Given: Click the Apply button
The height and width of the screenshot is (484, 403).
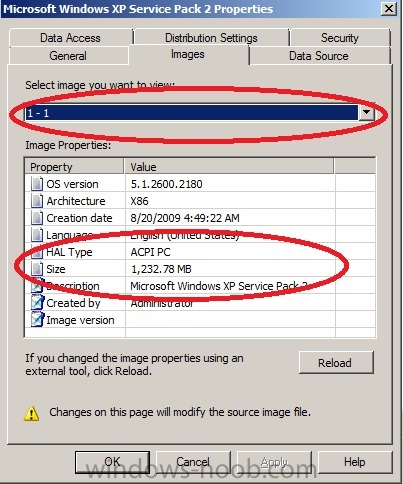Looking at the screenshot, I should tap(274, 462).
